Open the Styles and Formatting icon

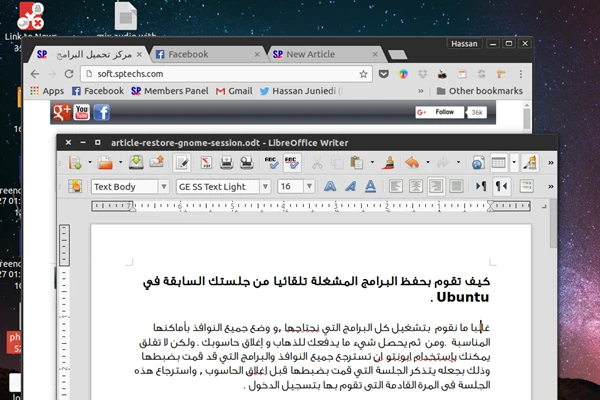coord(75,186)
